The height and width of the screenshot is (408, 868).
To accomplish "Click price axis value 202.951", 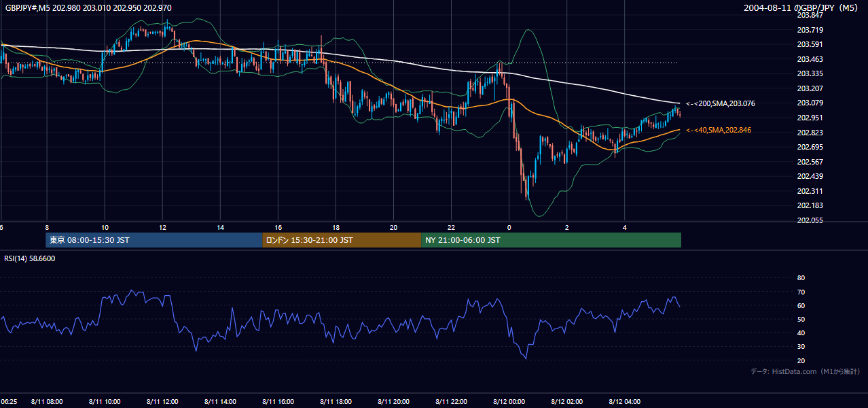I will pyautogui.click(x=810, y=118).
